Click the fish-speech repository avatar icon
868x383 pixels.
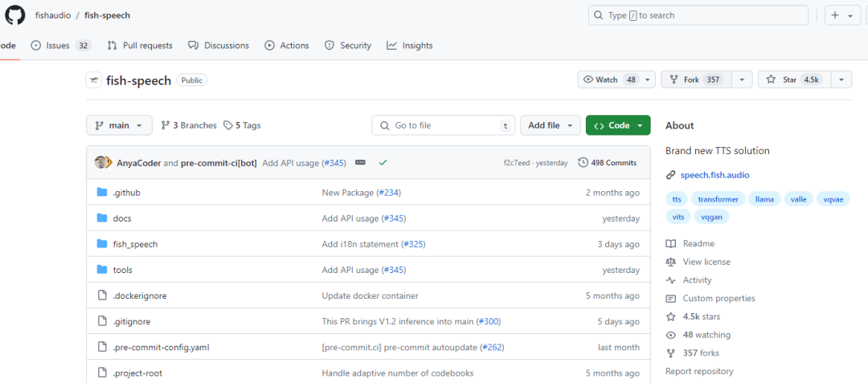tap(94, 80)
